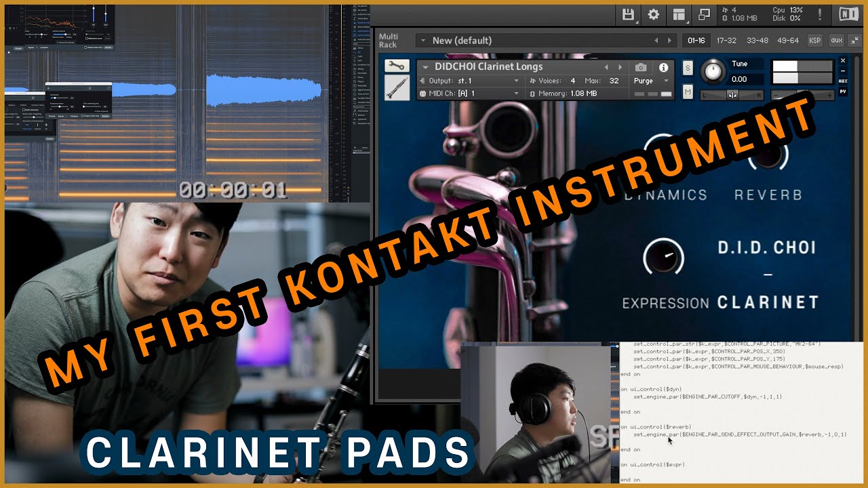Switch to rack page 49-64
Screen dimensions: 868x488
tap(787, 41)
